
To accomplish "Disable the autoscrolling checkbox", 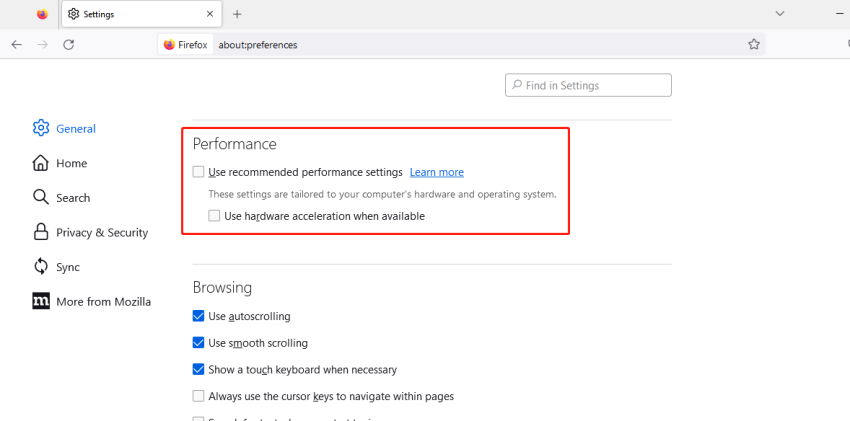I will coord(199,316).
